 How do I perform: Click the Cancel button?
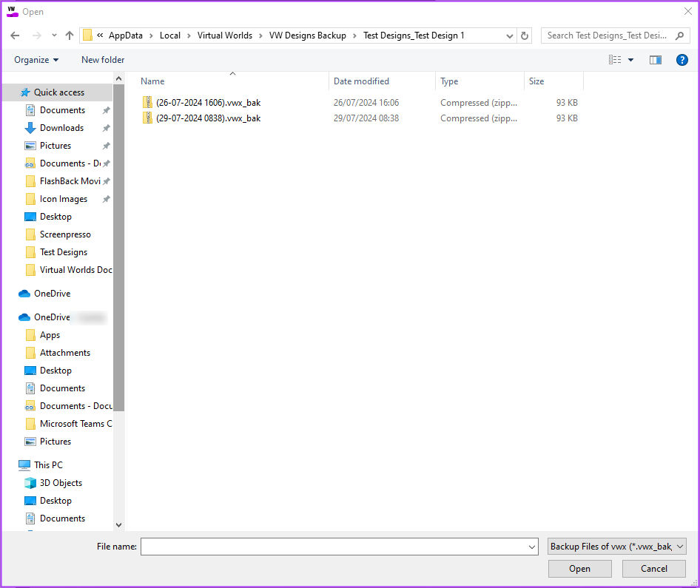(x=654, y=569)
